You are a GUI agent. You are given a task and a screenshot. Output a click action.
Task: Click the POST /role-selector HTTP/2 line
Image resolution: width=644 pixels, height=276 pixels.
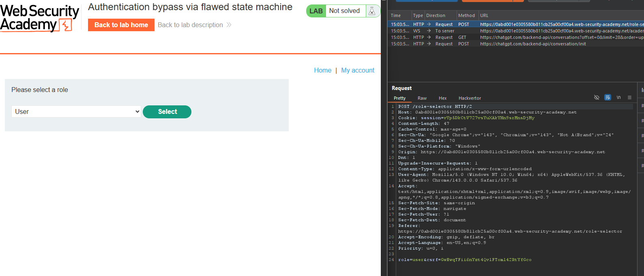coord(435,107)
